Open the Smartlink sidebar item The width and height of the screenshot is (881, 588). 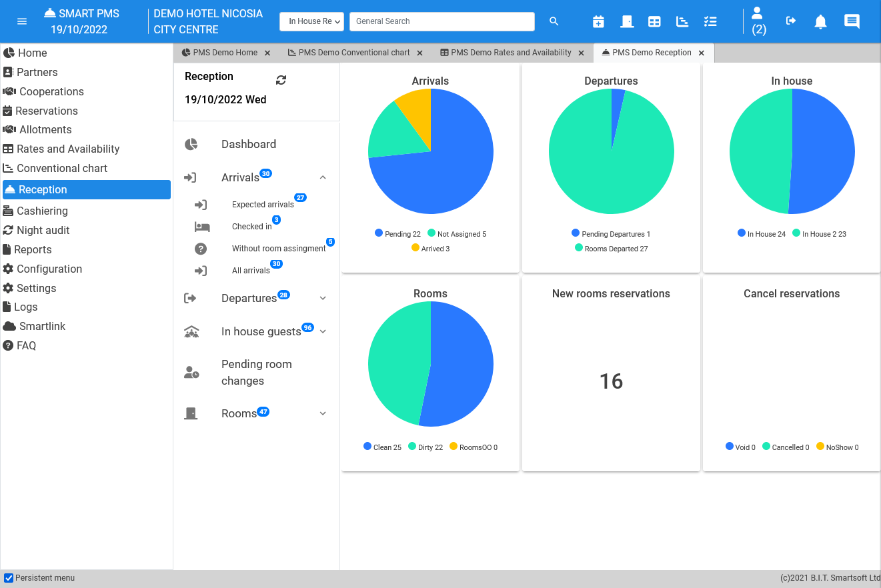click(x=42, y=326)
